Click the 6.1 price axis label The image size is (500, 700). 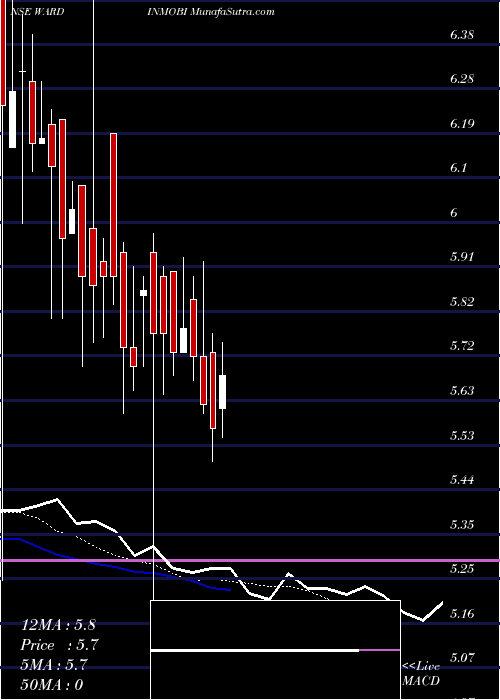pyautogui.click(x=458, y=168)
